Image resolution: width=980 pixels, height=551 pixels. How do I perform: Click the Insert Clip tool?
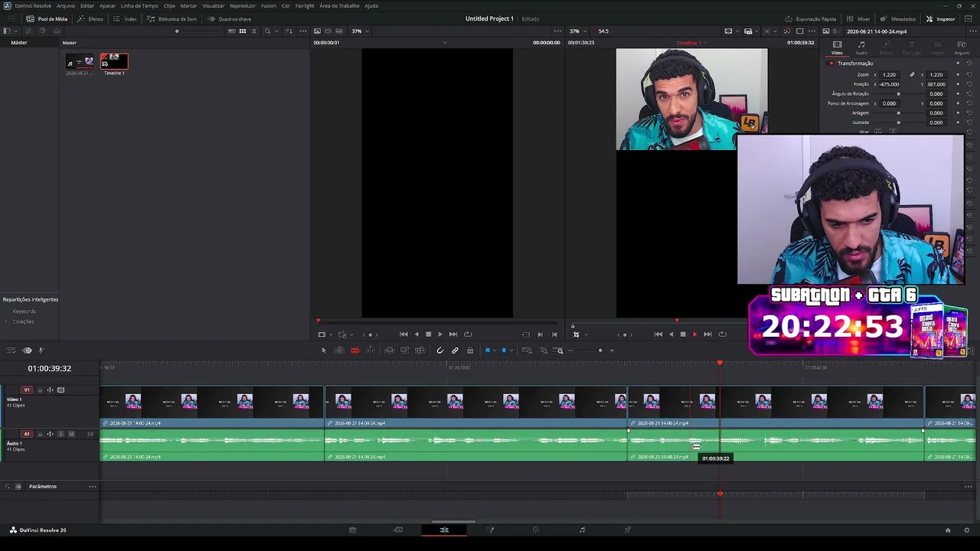(390, 350)
